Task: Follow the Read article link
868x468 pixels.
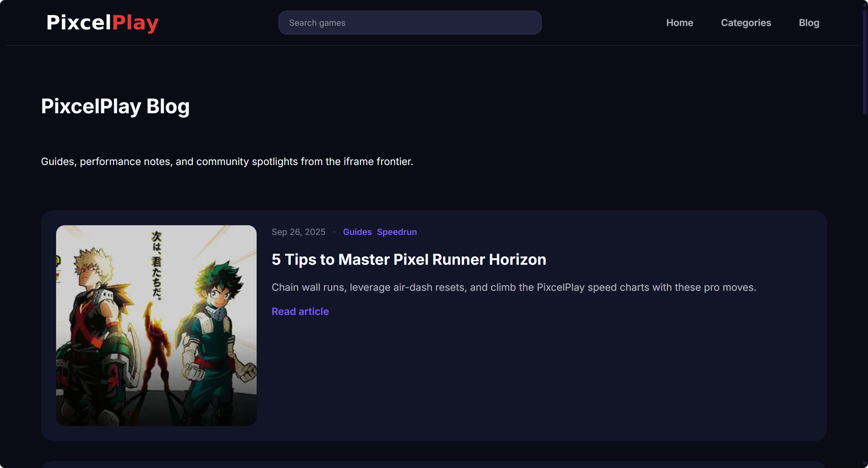Action: (300, 311)
